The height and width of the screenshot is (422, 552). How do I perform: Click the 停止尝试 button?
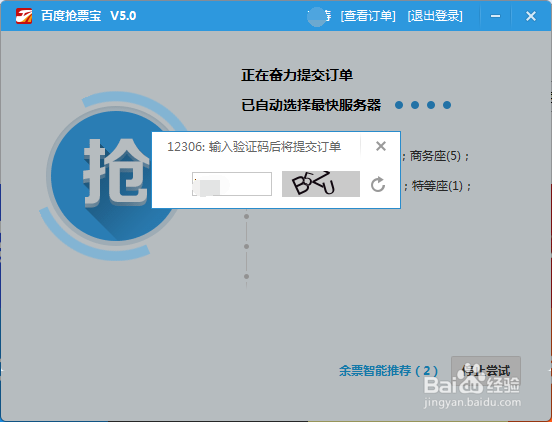(x=486, y=371)
